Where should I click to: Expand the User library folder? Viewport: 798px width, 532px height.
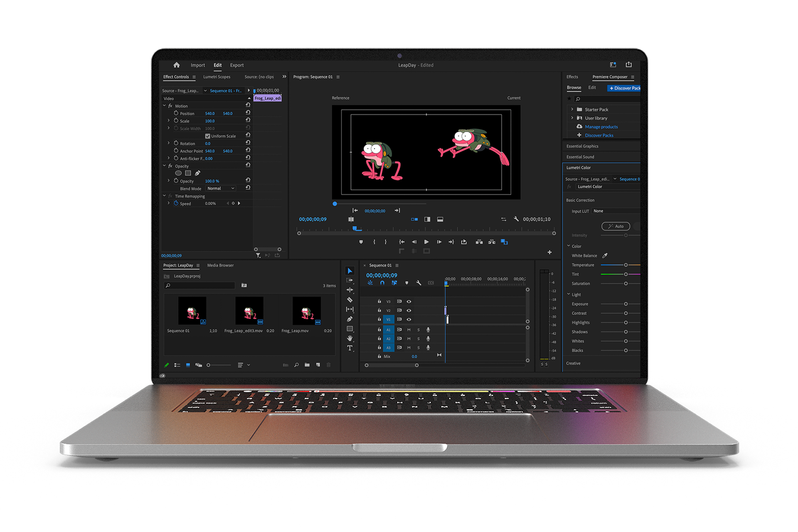pyautogui.click(x=572, y=118)
